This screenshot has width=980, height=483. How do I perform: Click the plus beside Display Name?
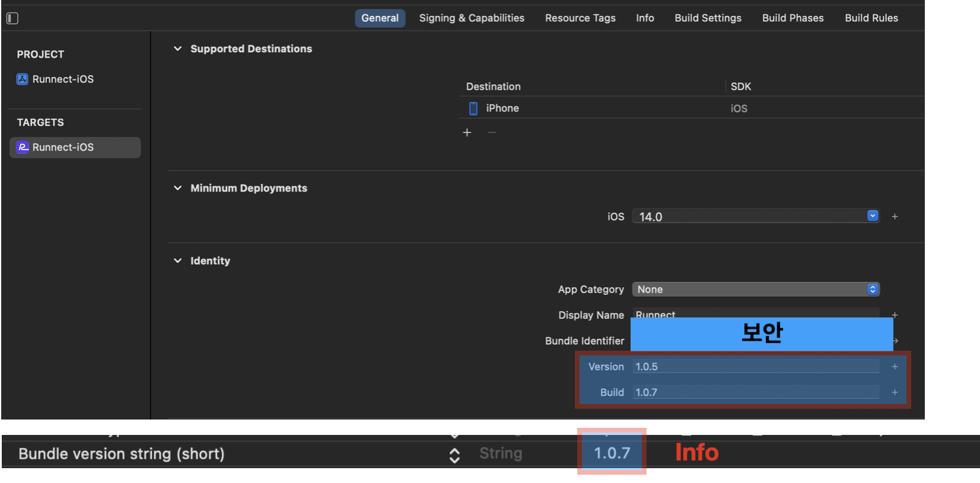click(x=895, y=314)
